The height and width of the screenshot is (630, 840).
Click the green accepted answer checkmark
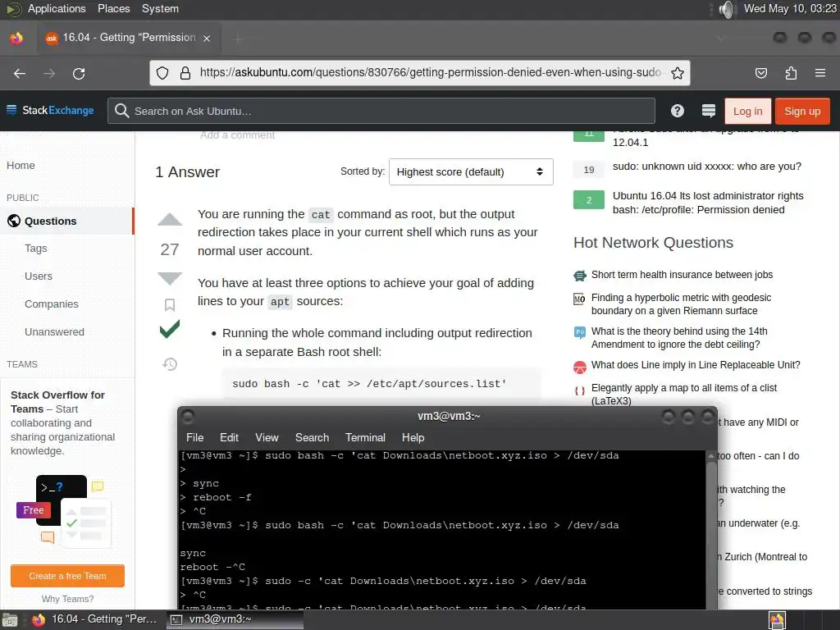point(170,329)
